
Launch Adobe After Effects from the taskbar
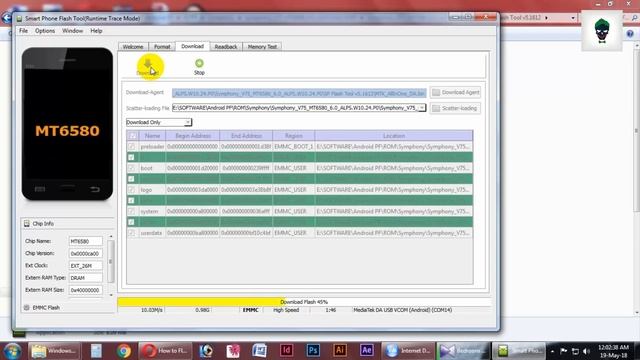pos(367,351)
